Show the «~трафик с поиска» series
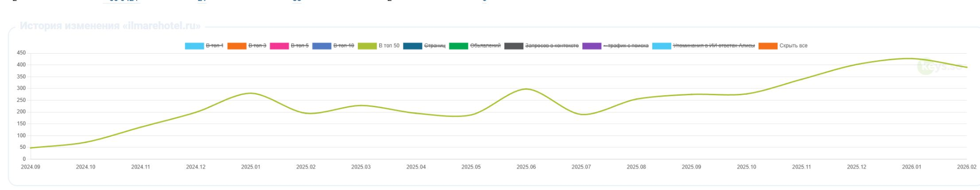The width and height of the screenshot is (980, 190). point(615,46)
